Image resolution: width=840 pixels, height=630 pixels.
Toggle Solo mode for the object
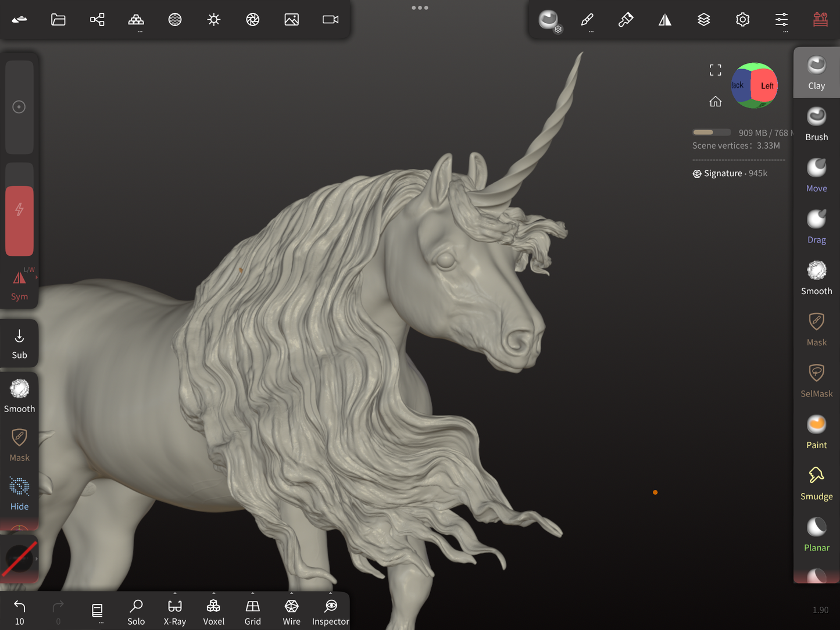pyautogui.click(x=136, y=612)
